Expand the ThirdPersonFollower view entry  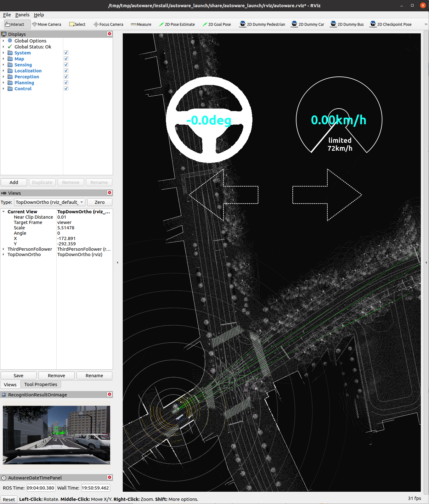3,249
